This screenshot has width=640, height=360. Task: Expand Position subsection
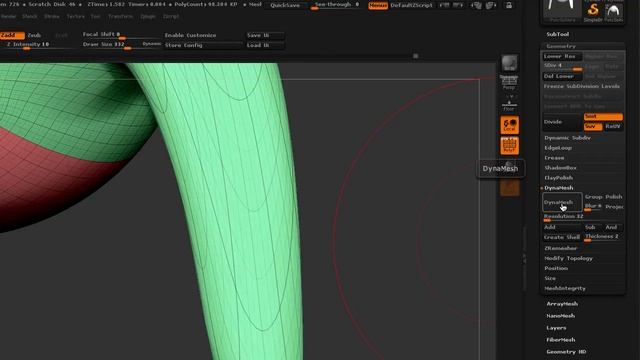556,268
